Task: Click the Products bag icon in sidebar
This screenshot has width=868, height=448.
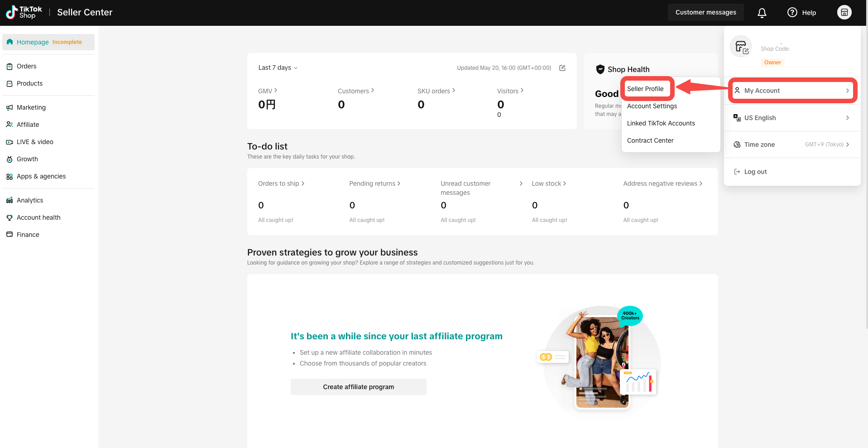Action: click(x=10, y=84)
